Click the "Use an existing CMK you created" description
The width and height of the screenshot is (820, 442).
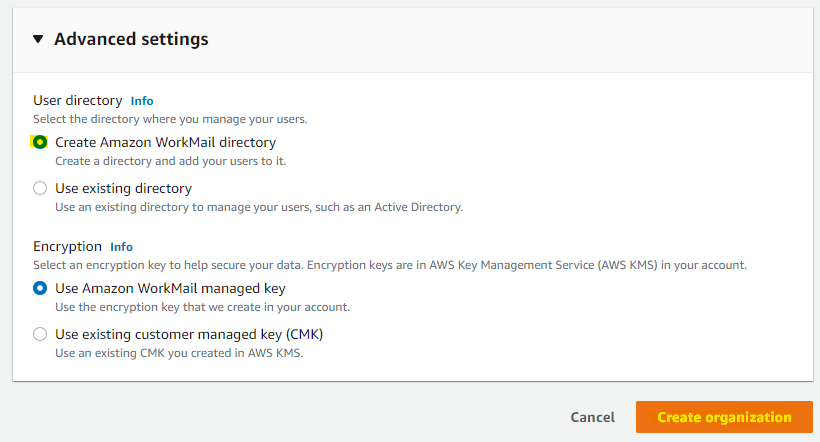[x=177, y=353]
